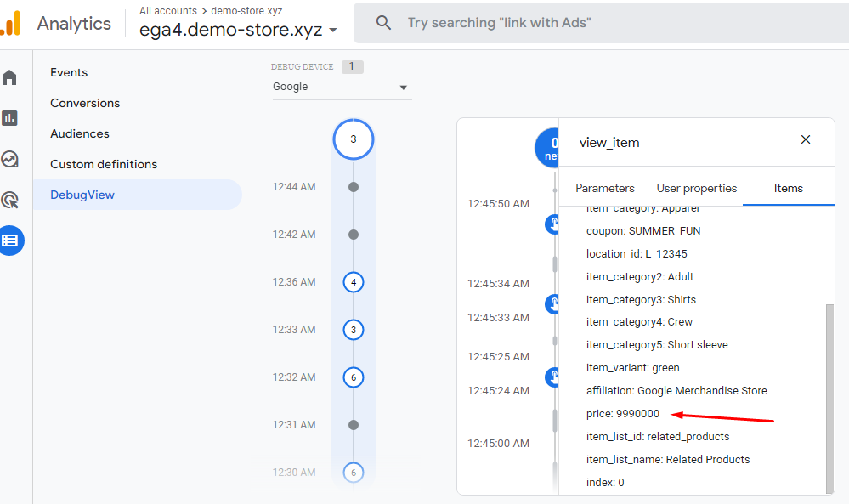The height and width of the screenshot is (504, 849).
Task: Select the 12:31 AM timeline dot
Action: tap(354, 425)
